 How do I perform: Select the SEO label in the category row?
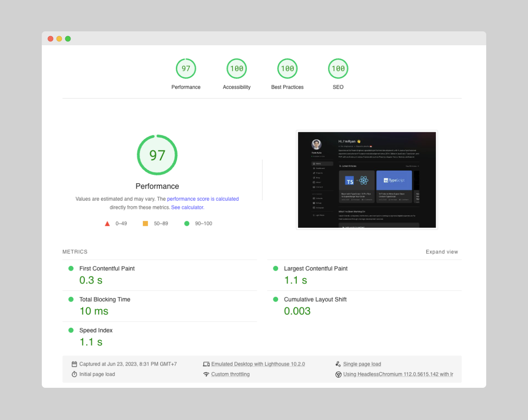click(x=338, y=87)
